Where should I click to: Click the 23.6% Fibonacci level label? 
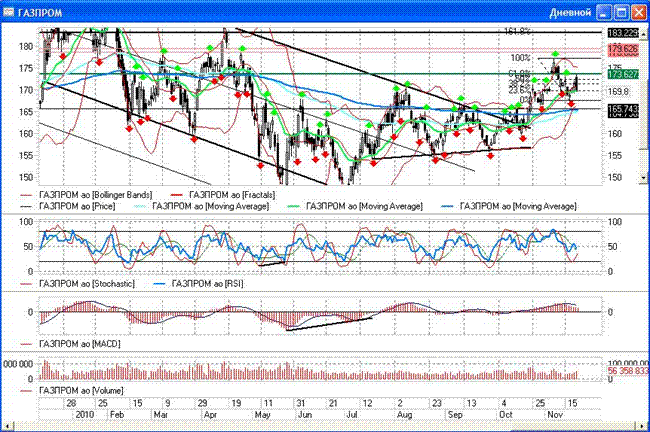click(x=519, y=90)
